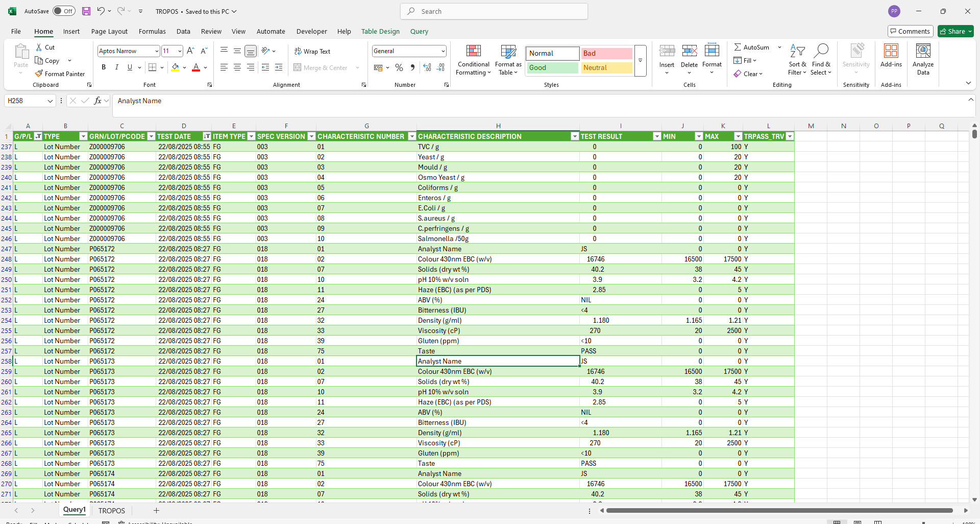This screenshot has height=524, width=980.
Task: Click in the Search box
Action: (494, 11)
